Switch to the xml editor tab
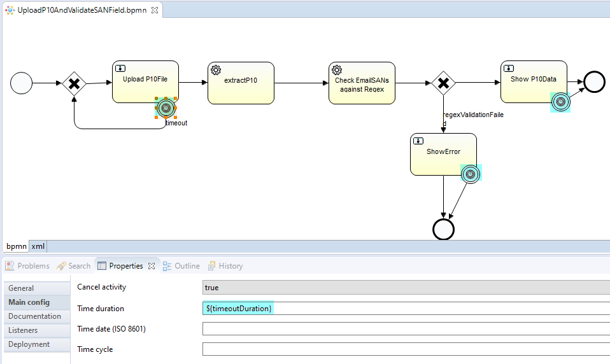610x364 pixels. point(38,246)
